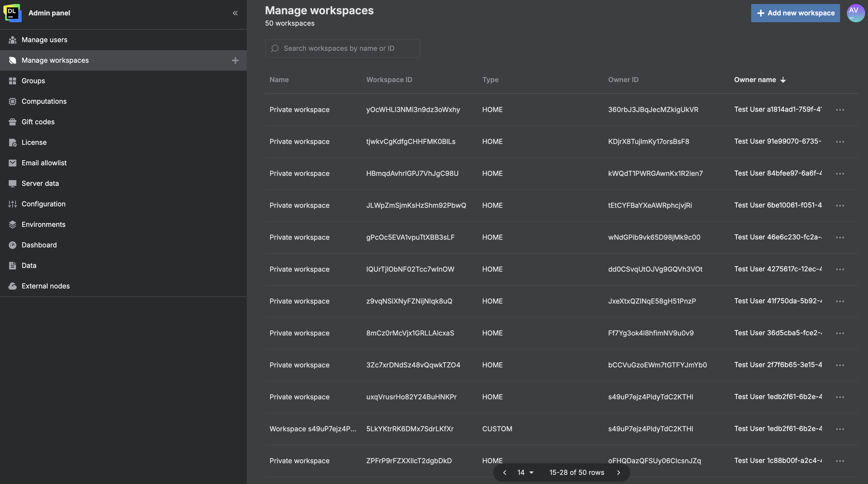Click the Dashboard pie chart icon
Viewport: 868px width, 484px height.
tap(13, 245)
